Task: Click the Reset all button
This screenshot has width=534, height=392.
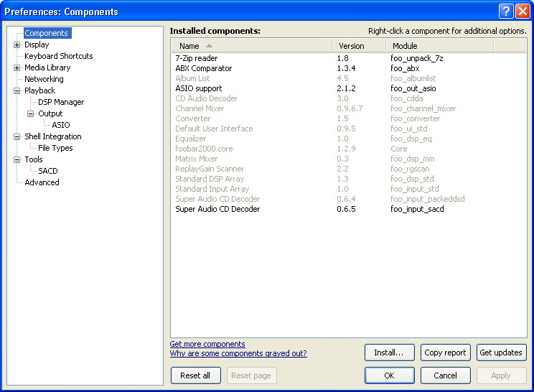Action: pyautogui.click(x=196, y=375)
